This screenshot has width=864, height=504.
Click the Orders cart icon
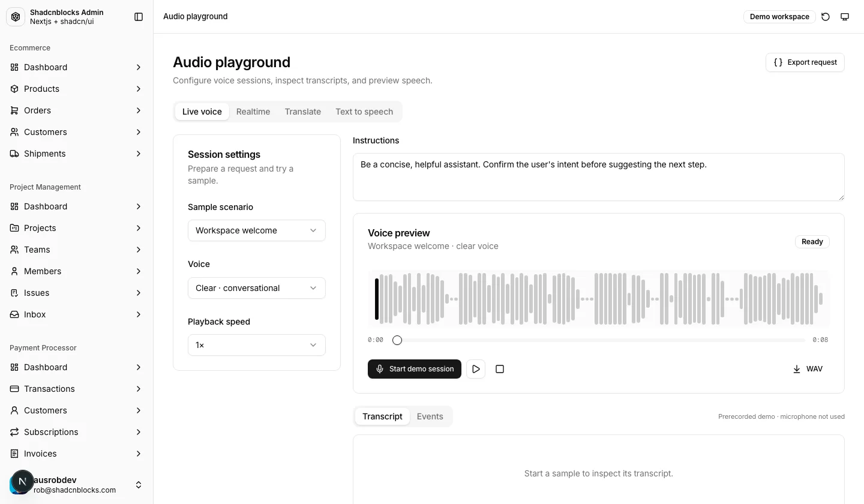pos(14,110)
